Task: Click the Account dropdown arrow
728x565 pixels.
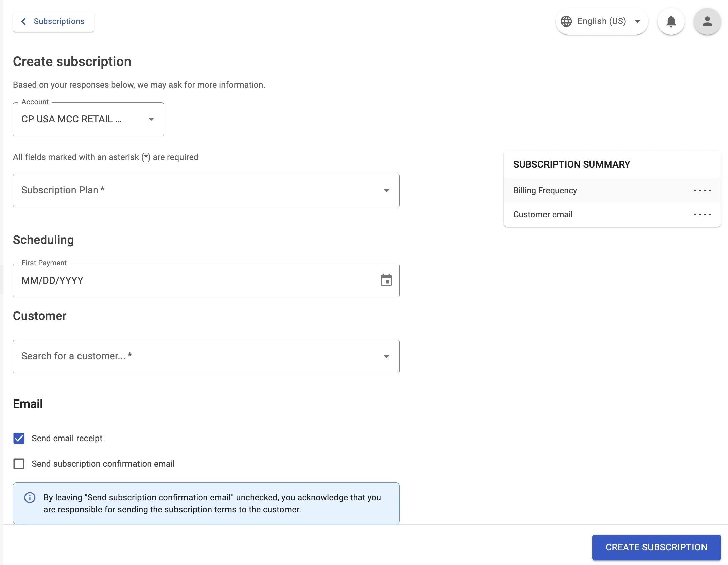Action: [x=151, y=119]
